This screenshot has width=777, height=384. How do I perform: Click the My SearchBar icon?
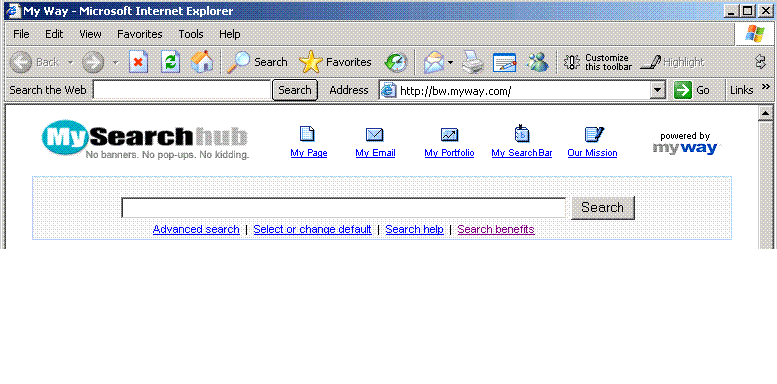(x=522, y=133)
